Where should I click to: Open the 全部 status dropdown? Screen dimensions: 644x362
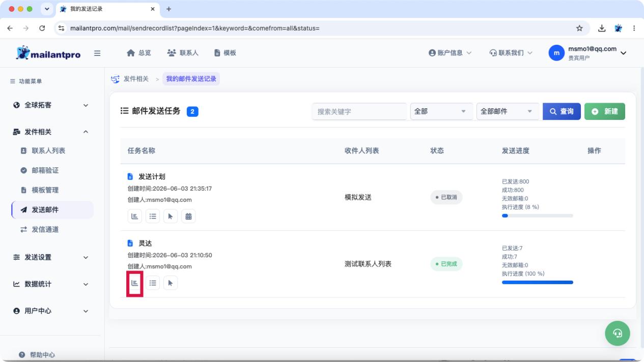441,111
